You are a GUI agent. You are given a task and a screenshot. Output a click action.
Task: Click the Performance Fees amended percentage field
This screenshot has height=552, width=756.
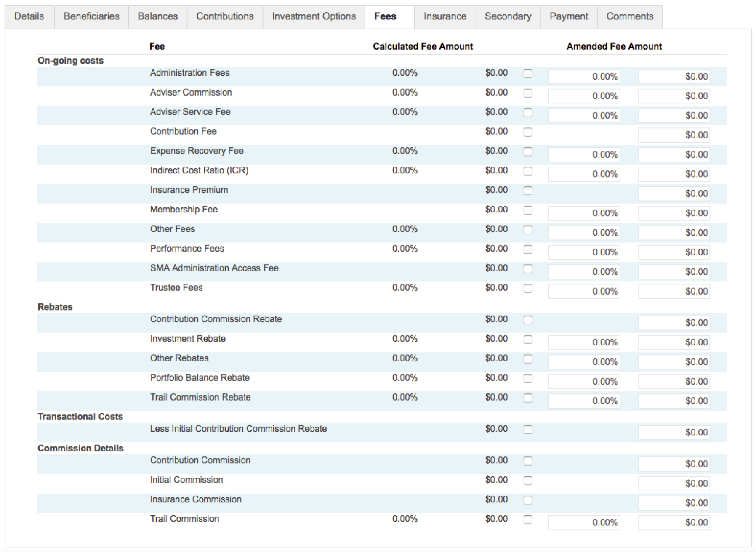(584, 252)
